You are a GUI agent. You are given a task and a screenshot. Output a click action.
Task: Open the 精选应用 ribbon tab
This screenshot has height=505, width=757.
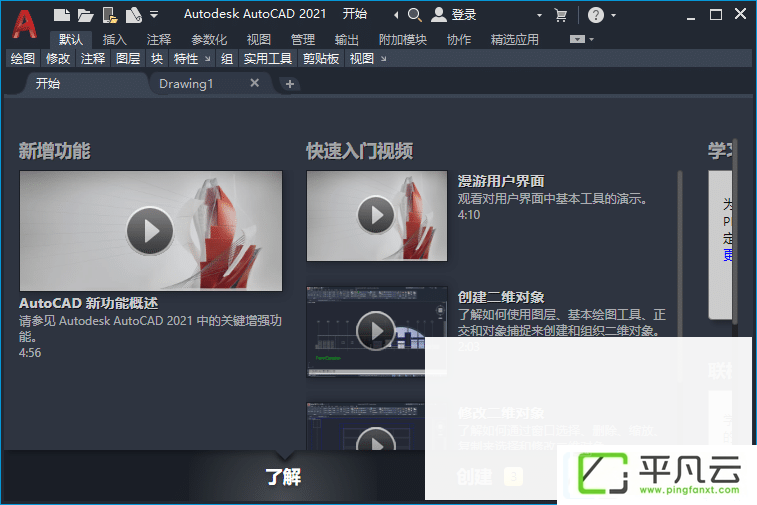(515, 40)
